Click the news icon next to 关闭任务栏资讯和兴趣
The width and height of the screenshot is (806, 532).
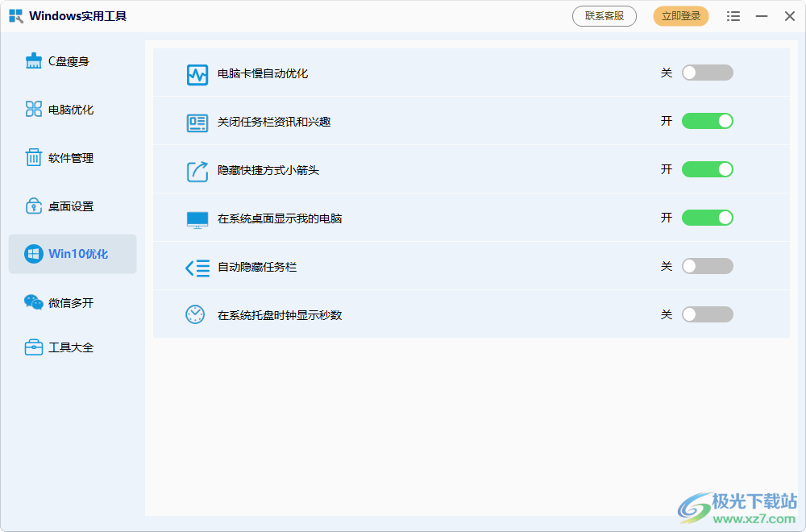click(x=196, y=121)
